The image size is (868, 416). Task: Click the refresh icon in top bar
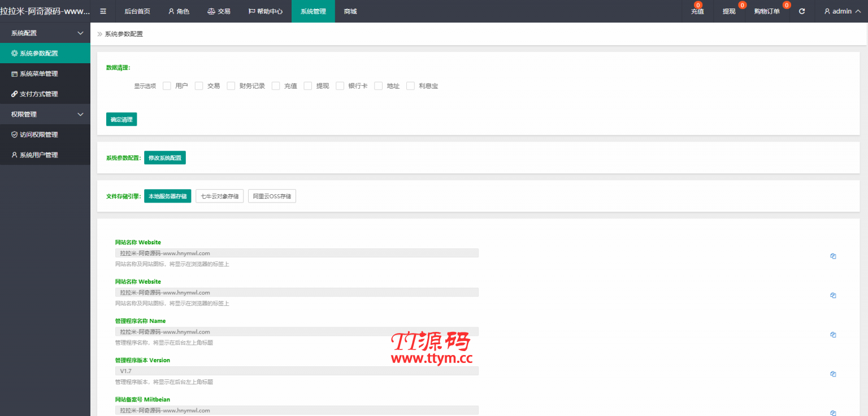(801, 11)
